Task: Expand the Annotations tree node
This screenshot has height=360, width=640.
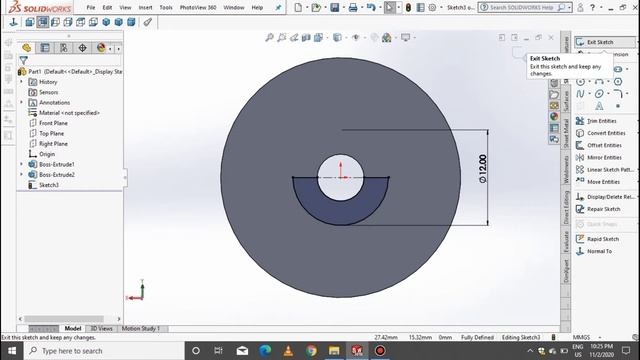Action: click(x=22, y=102)
